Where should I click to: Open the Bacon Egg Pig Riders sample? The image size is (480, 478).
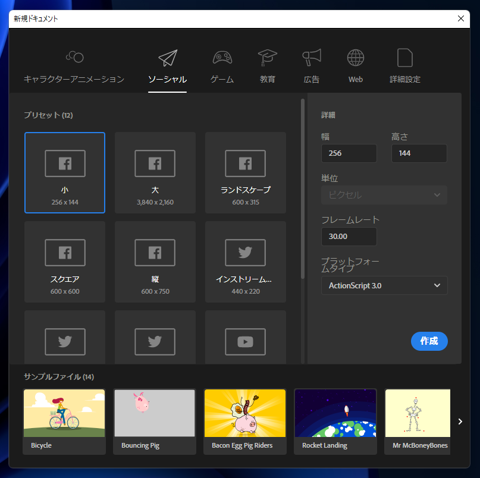245,422
